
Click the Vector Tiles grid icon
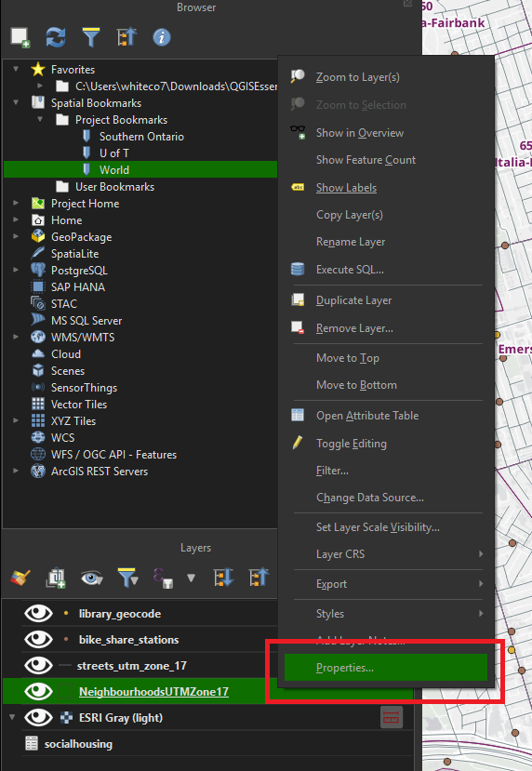(x=38, y=404)
